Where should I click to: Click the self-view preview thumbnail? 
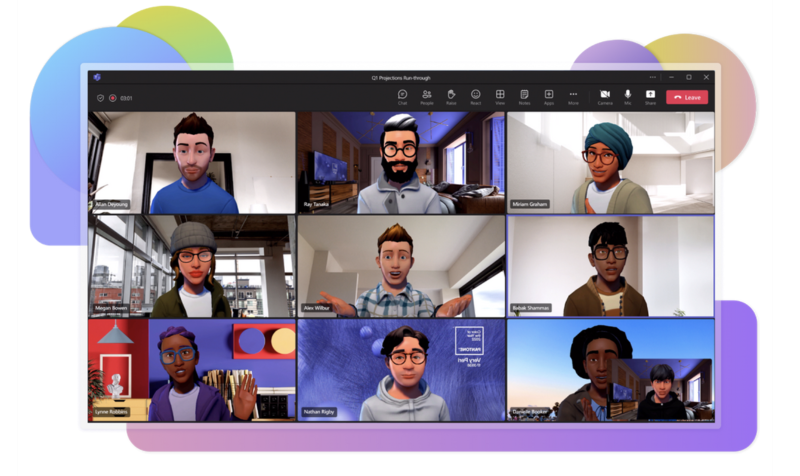pyautogui.click(x=662, y=389)
